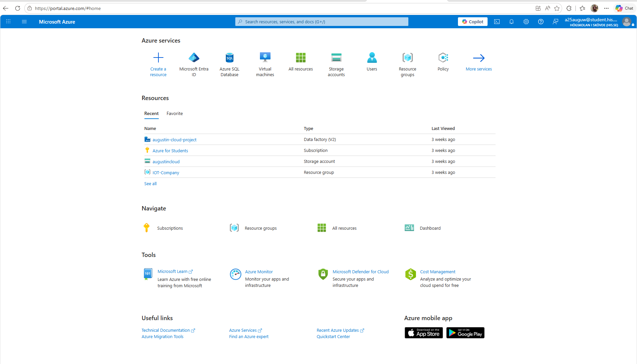Open Storage accounts service
The height and width of the screenshot is (364, 637).
(336, 64)
